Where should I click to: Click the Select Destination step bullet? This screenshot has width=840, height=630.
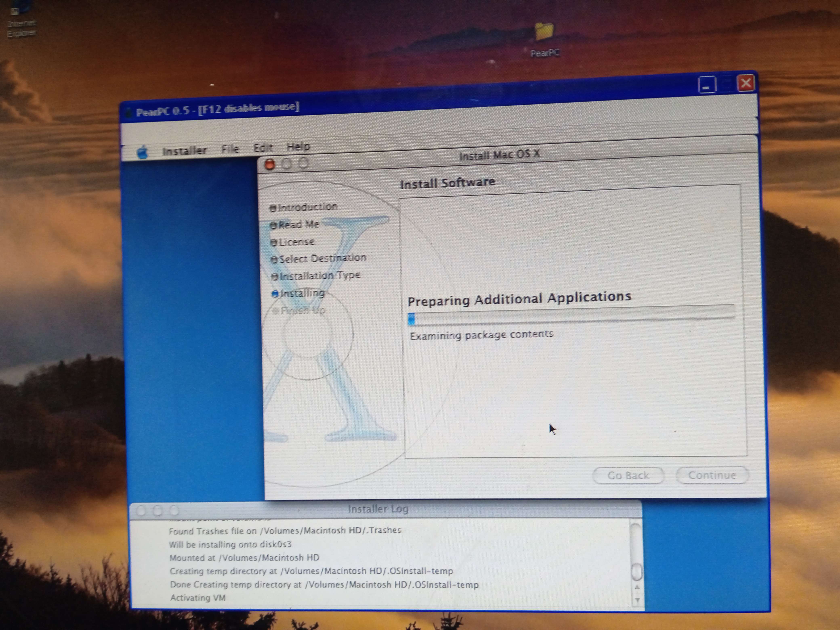274,260
